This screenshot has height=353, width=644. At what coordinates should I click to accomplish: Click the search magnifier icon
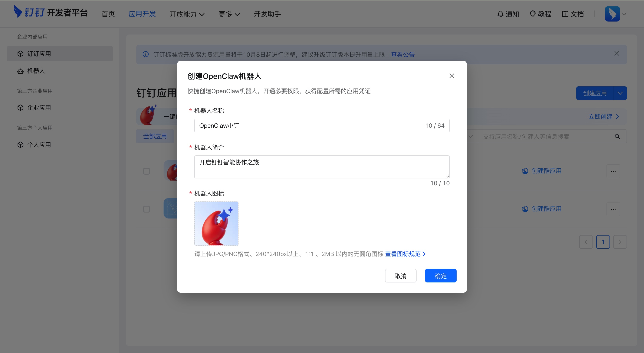pos(617,137)
